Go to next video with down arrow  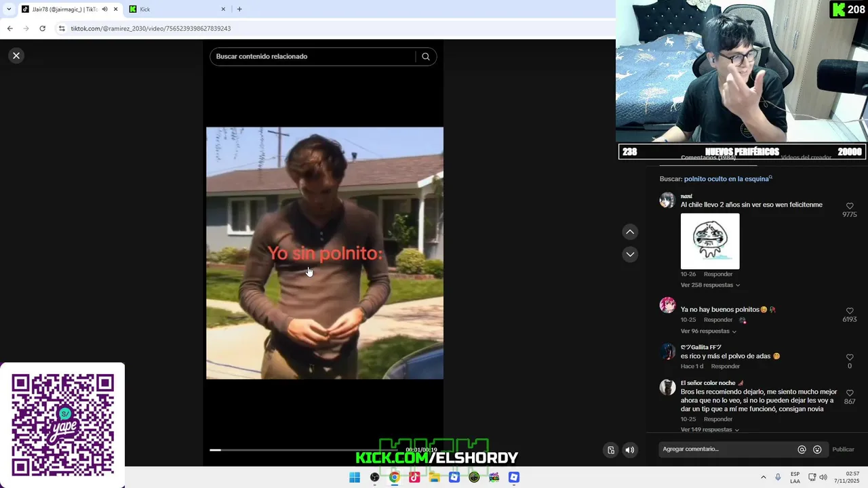pyautogui.click(x=630, y=254)
